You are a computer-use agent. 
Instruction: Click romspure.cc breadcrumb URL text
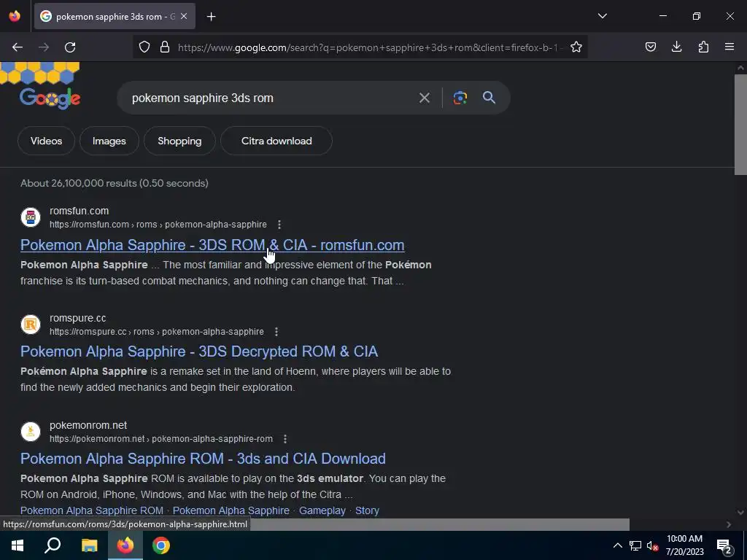[x=157, y=332]
